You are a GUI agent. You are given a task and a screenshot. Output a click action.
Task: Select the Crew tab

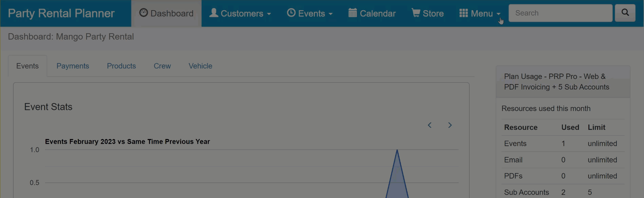coord(162,66)
